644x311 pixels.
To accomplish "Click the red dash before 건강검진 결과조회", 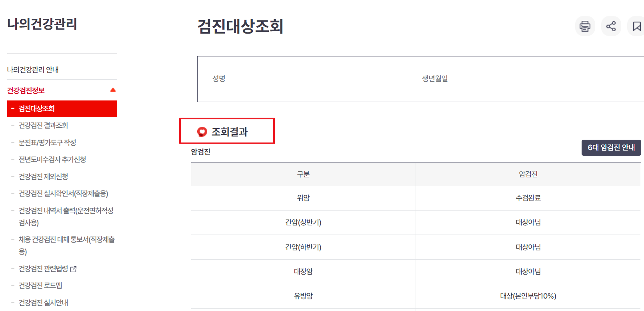I will point(13,125).
